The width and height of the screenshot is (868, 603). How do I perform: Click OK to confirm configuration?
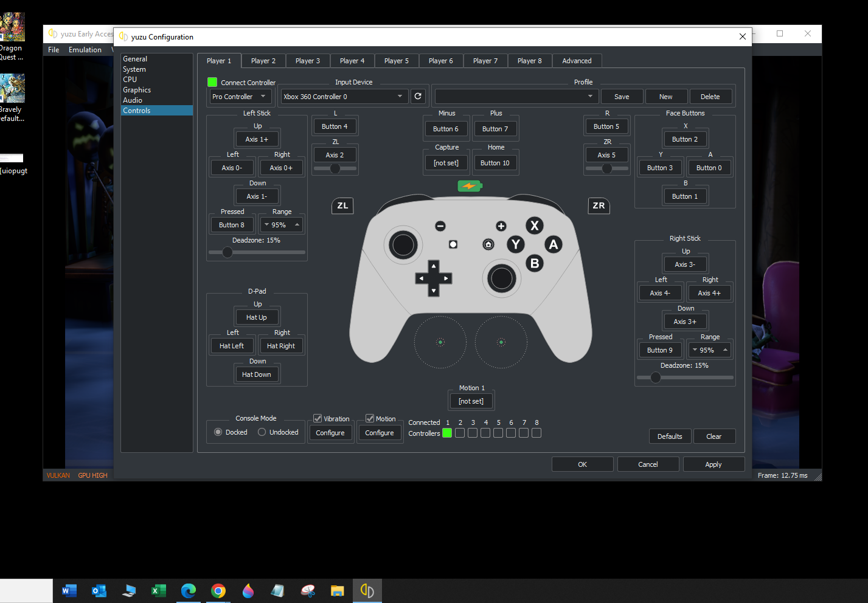(582, 464)
